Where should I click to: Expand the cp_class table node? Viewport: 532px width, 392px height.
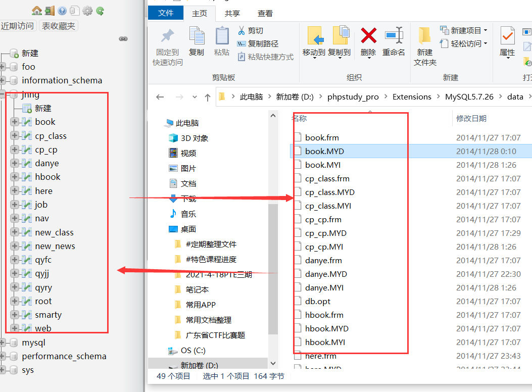pos(14,136)
